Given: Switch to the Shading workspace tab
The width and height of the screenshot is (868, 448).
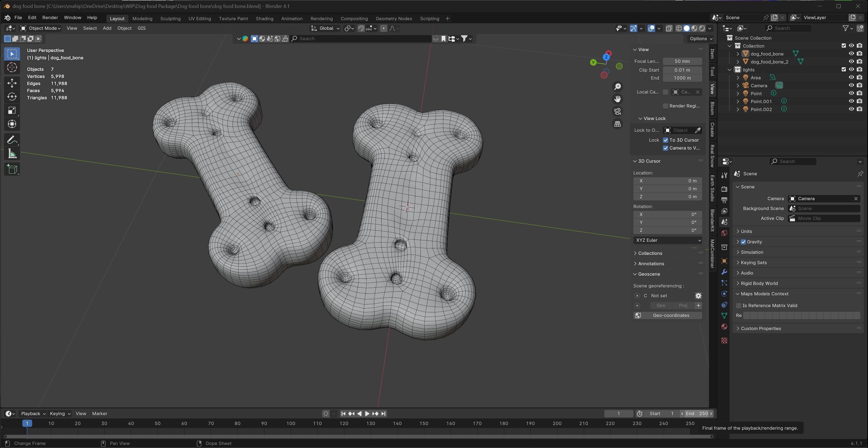Looking at the screenshot, I should pos(264,19).
